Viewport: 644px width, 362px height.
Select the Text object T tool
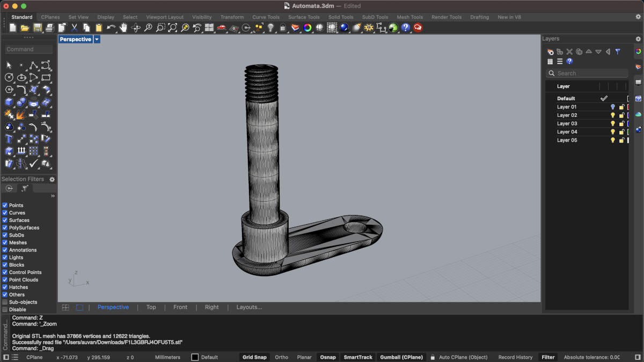pyautogui.click(x=9, y=139)
